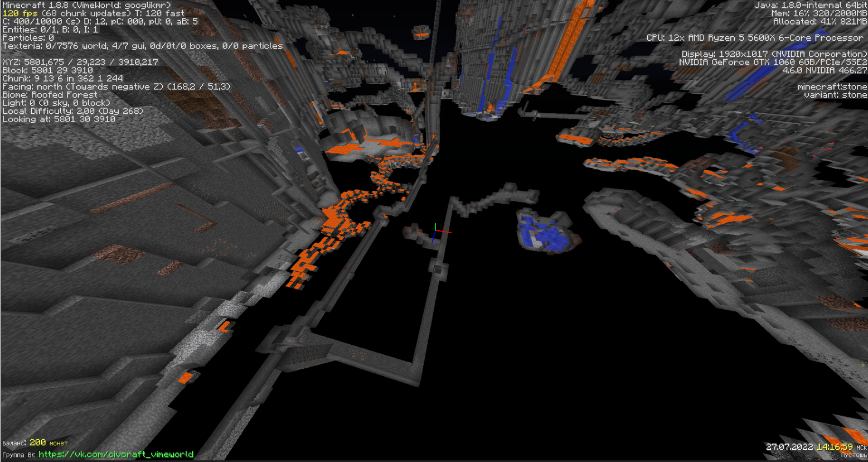Click the 'Allocated: 41% 821MB' line

coord(820,21)
